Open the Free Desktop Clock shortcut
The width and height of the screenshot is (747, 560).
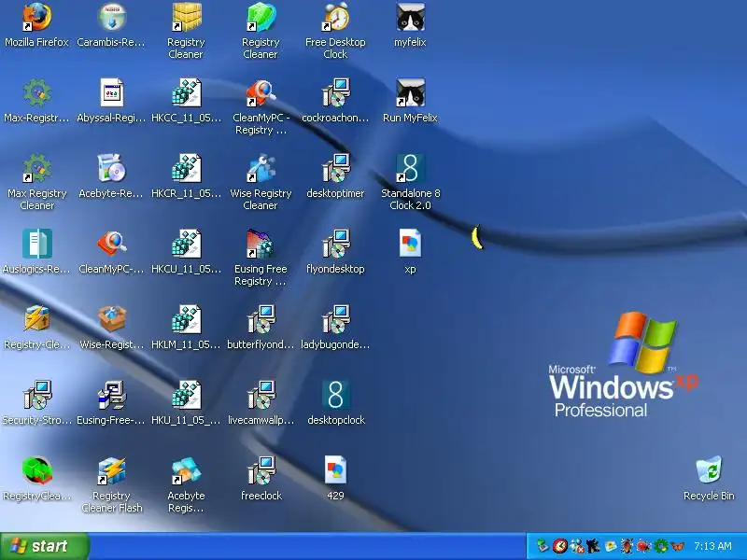coord(335,17)
